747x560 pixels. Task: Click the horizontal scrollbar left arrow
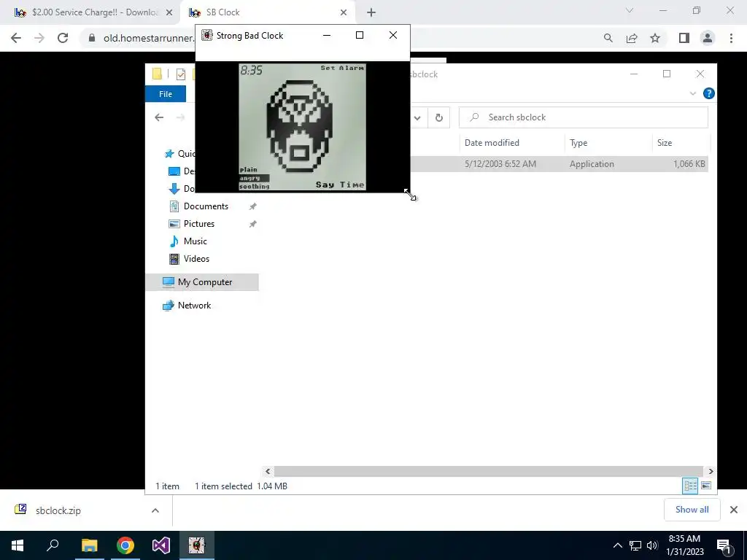pyautogui.click(x=268, y=472)
